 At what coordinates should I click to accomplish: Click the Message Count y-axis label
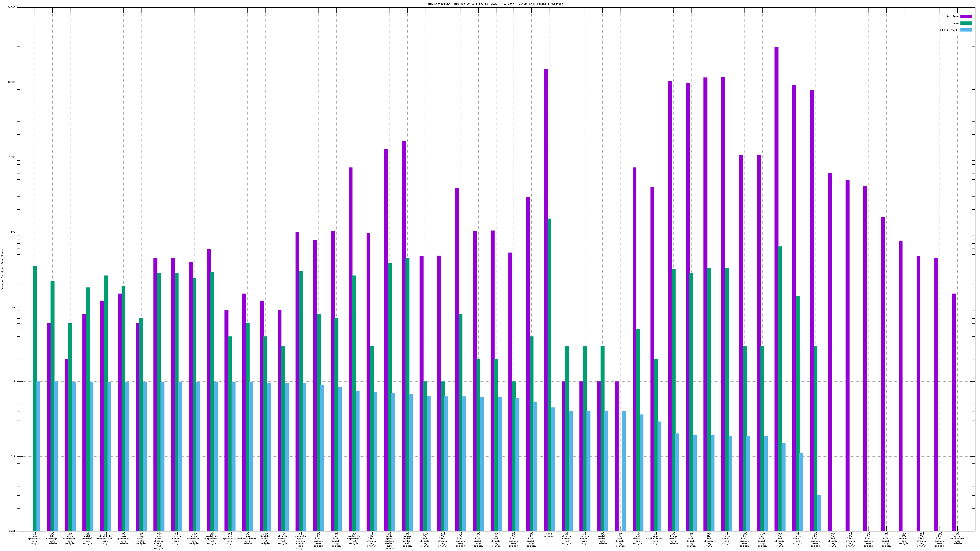(2, 270)
